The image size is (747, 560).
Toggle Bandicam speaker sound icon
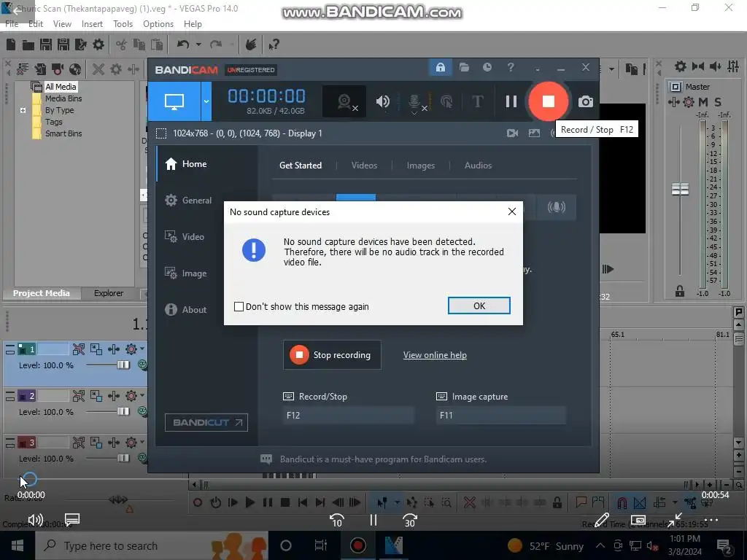(382, 101)
